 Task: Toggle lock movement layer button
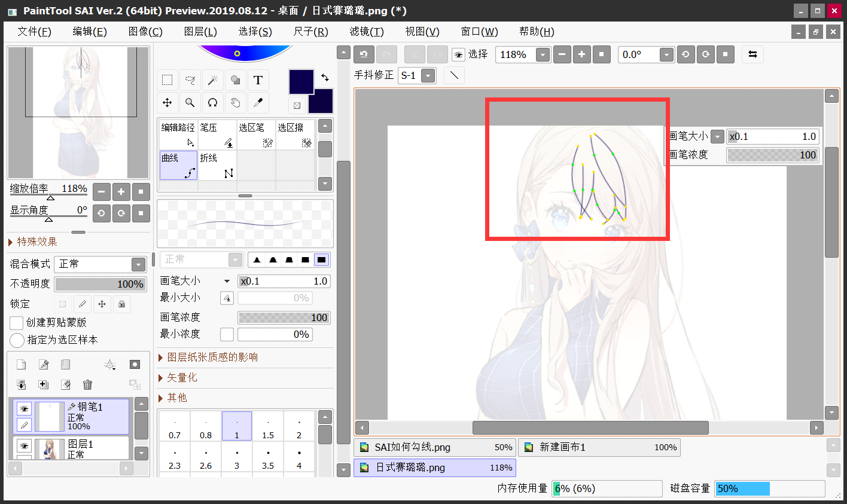pos(102,304)
